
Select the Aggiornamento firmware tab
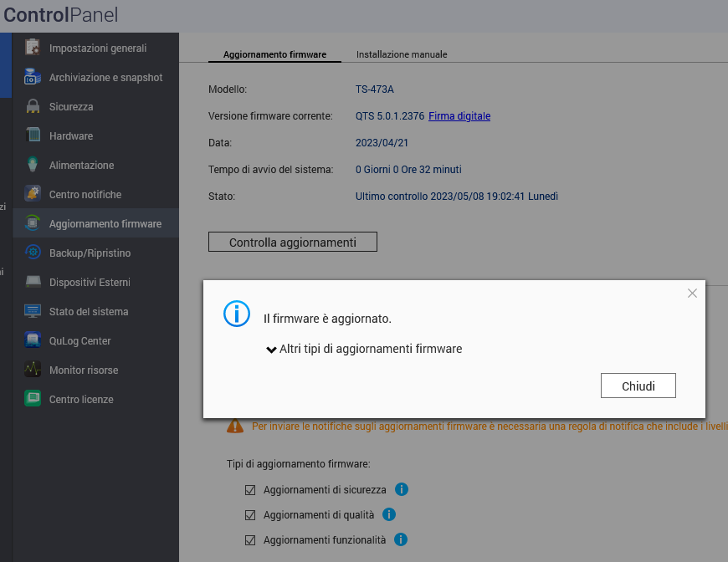(x=274, y=54)
